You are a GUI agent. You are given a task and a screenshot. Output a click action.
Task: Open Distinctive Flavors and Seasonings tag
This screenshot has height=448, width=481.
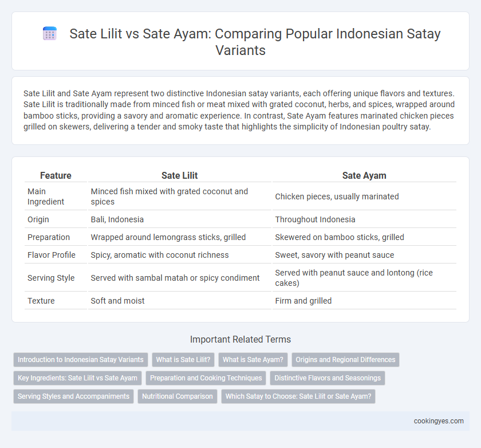point(328,378)
